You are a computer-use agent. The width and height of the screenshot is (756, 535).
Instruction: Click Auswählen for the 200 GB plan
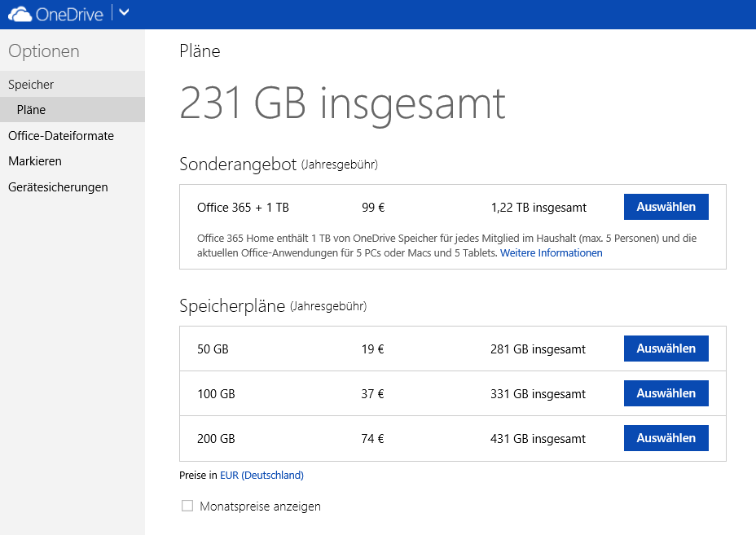pos(666,438)
